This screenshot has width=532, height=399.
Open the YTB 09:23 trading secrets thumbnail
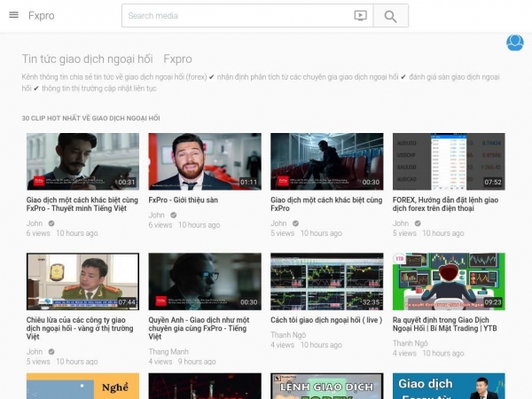coord(448,281)
